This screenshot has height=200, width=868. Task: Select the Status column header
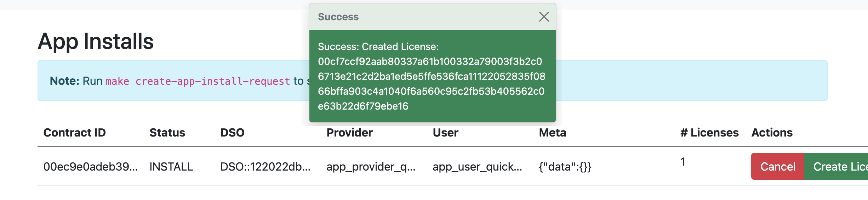click(x=167, y=133)
